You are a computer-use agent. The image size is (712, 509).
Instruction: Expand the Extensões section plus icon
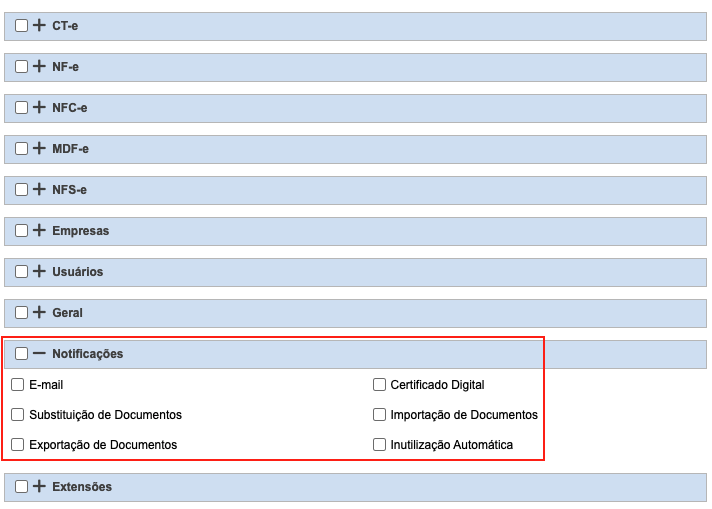pos(40,487)
